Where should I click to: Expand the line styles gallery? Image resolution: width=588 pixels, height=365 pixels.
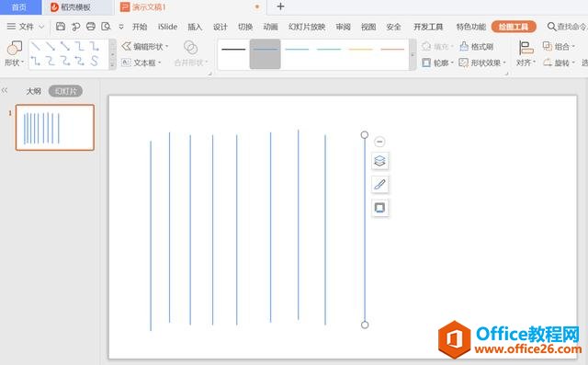coord(413,54)
